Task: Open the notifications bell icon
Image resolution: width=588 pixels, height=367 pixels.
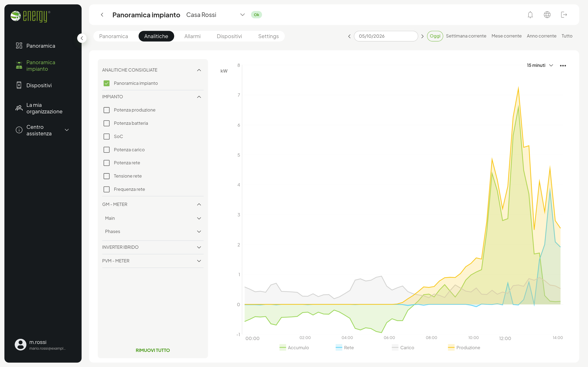Action: pyautogui.click(x=530, y=15)
